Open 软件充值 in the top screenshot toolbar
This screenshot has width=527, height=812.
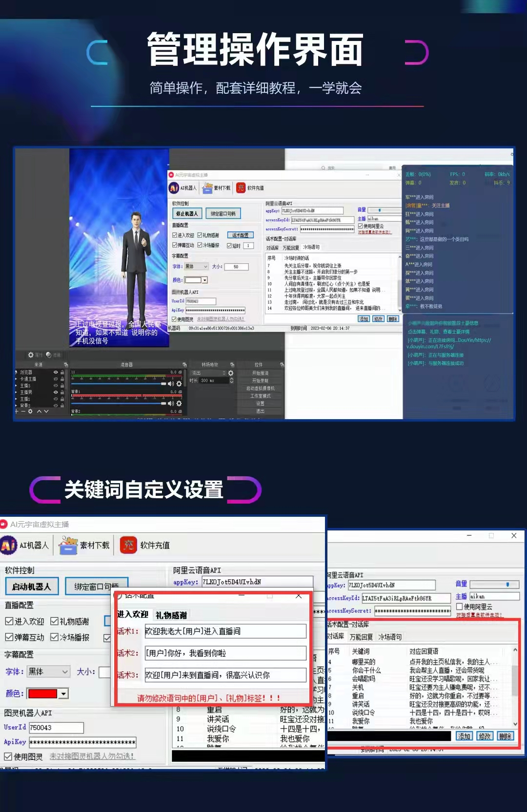pyautogui.click(x=250, y=188)
